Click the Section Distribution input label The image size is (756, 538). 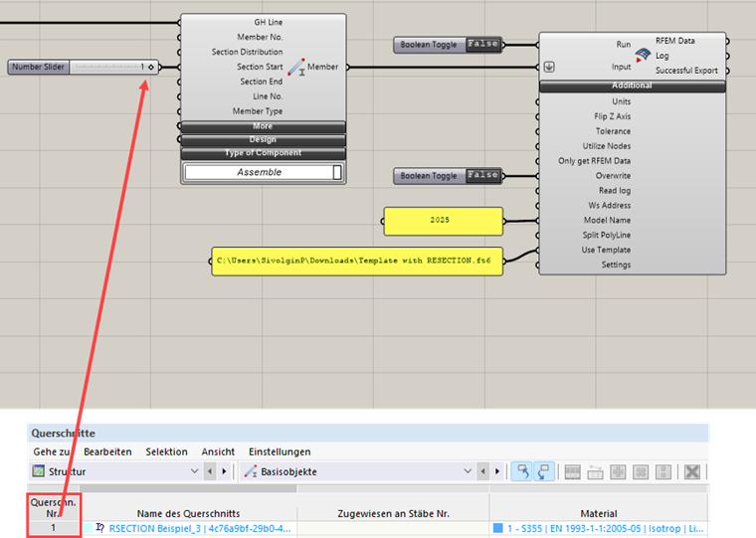click(247, 52)
